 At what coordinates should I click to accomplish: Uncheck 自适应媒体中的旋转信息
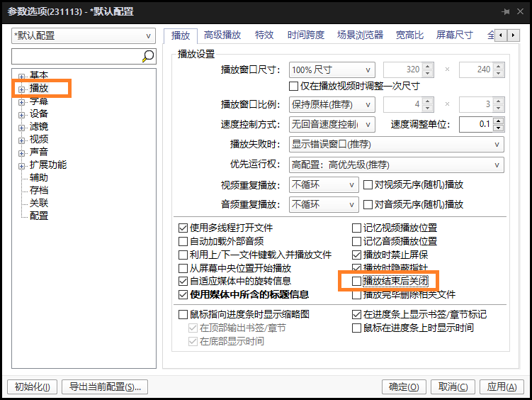click(183, 281)
